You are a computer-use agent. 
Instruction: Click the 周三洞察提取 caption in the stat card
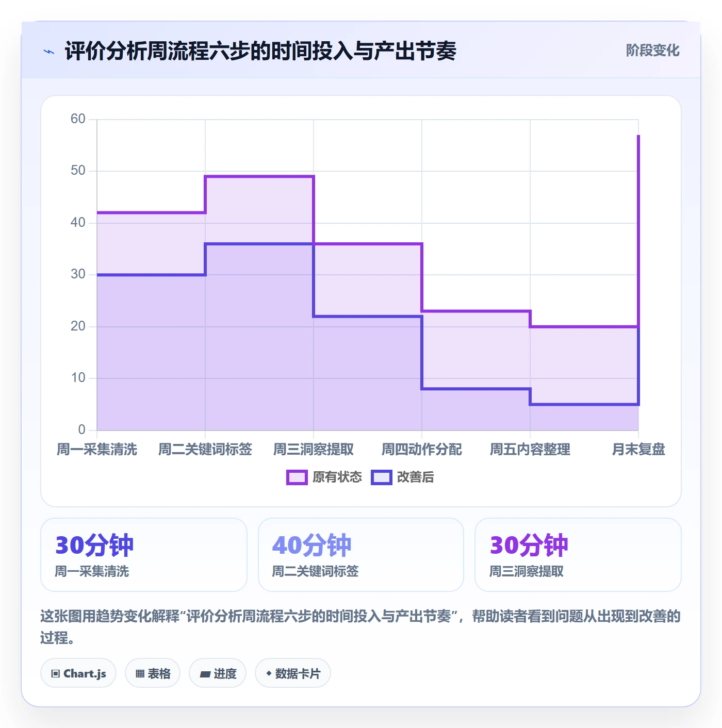pos(526,571)
